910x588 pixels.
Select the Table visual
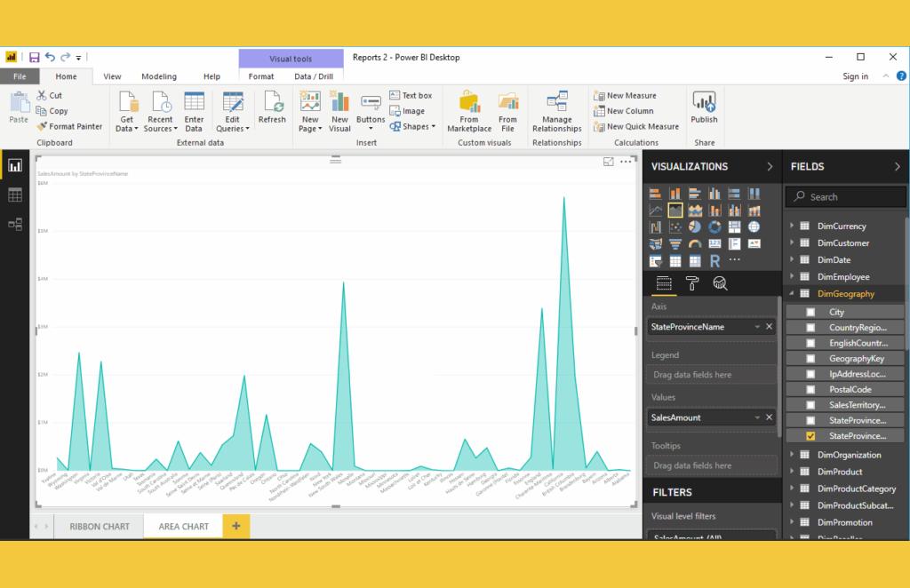(675, 261)
